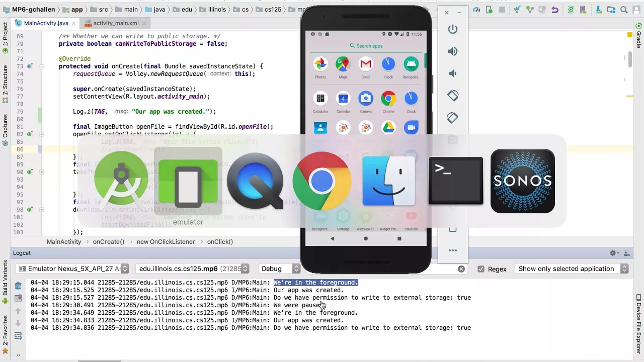Stop the running app

tap(502, 10)
